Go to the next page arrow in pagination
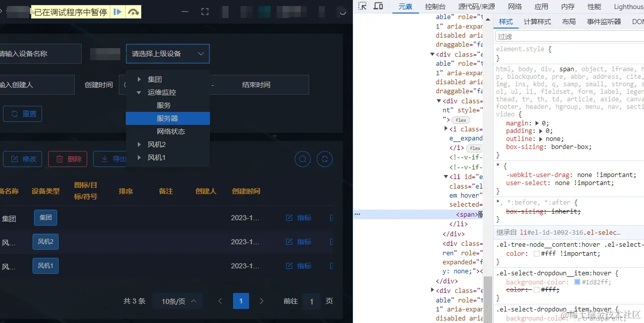Screen dimensions: 644x323 coord(261,301)
